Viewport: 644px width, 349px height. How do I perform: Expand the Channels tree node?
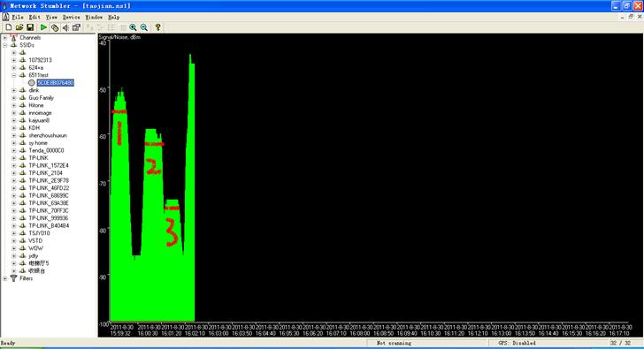coord(5,38)
